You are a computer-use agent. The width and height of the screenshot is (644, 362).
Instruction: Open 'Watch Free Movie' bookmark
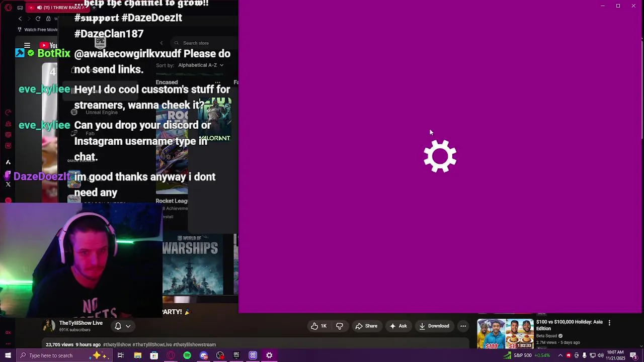tap(38, 30)
